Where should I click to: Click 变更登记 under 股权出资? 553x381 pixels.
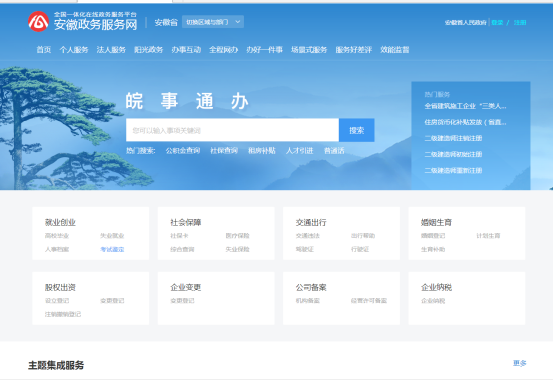pos(112,301)
